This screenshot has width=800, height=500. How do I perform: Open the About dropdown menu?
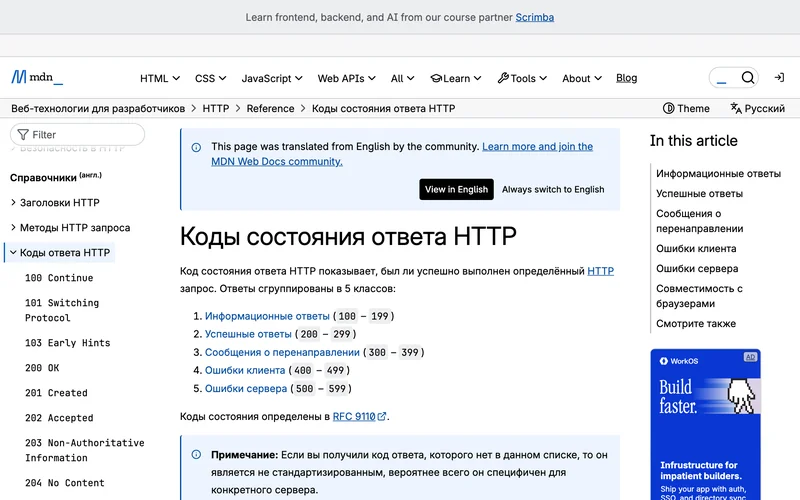click(x=582, y=78)
